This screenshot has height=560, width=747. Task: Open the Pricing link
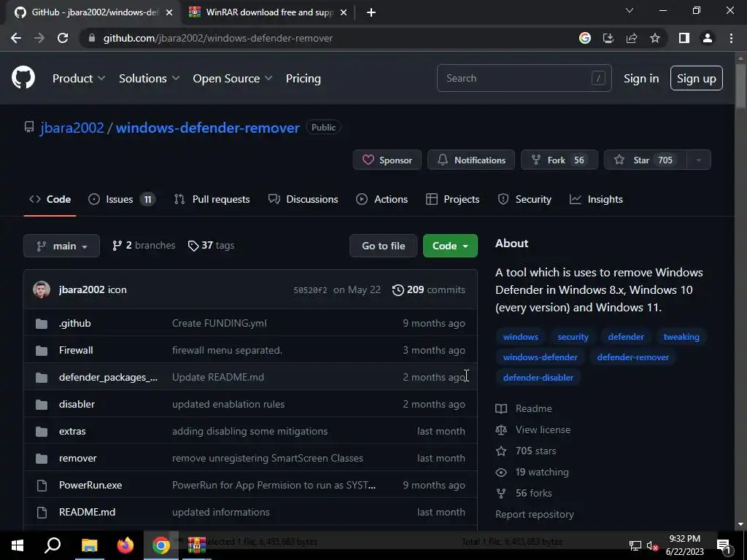pyautogui.click(x=303, y=79)
